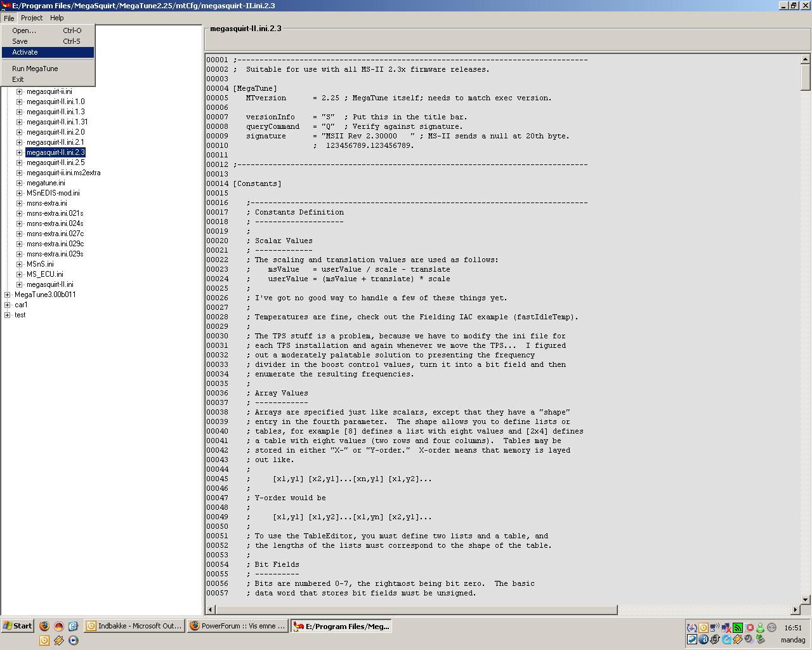Screen dimensions: 812x650
Task: Click the highlighted megasquirt-II.ini.2.3 tree label
Action: tap(55, 152)
